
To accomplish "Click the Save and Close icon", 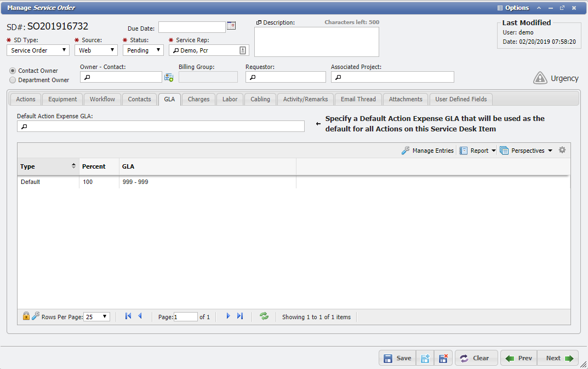I will pyautogui.click(x=443, y=358).
